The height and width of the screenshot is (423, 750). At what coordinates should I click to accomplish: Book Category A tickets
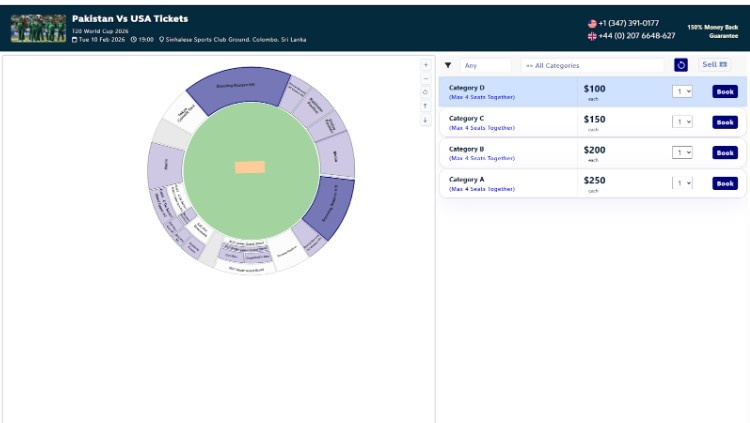tap(725, 184)
